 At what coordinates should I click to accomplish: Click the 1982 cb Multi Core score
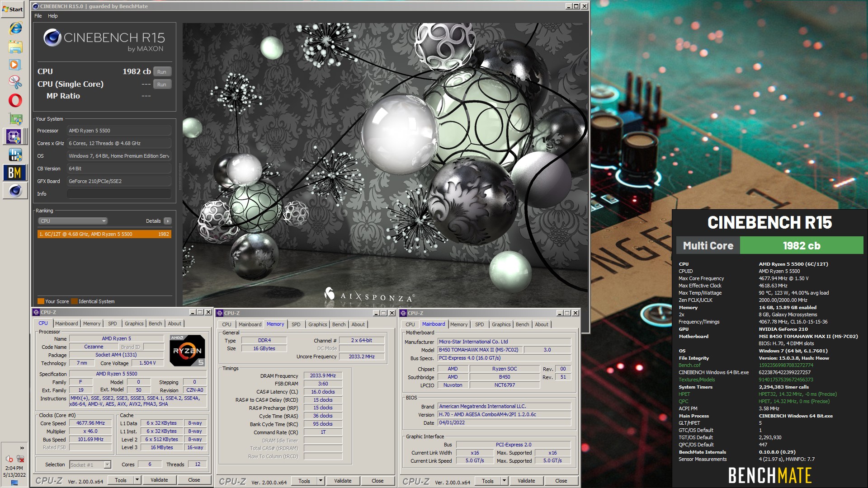[802, 246]
